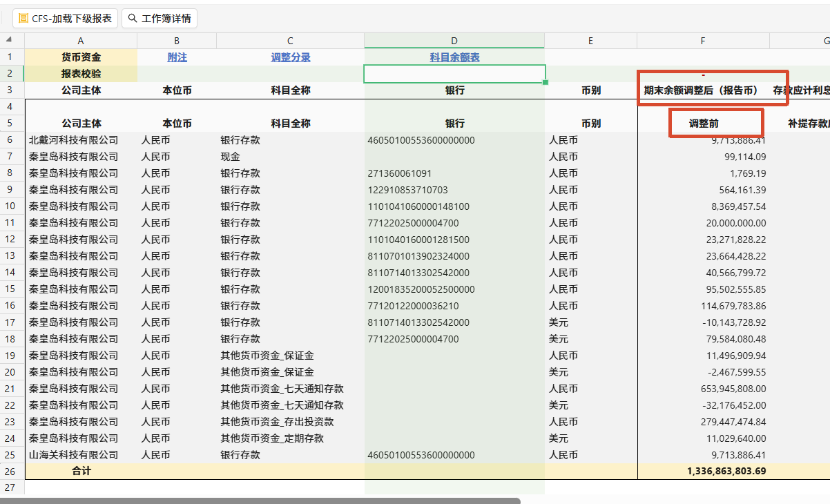The image size is (830, 504).
Task: Open the 附注 link
Action: click(177, 57)
